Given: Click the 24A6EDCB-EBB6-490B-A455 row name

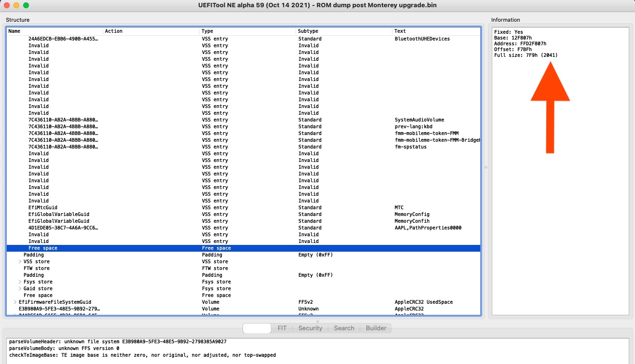Looking at the screenshot, I should pyautogui.click(x=63, y=39).
